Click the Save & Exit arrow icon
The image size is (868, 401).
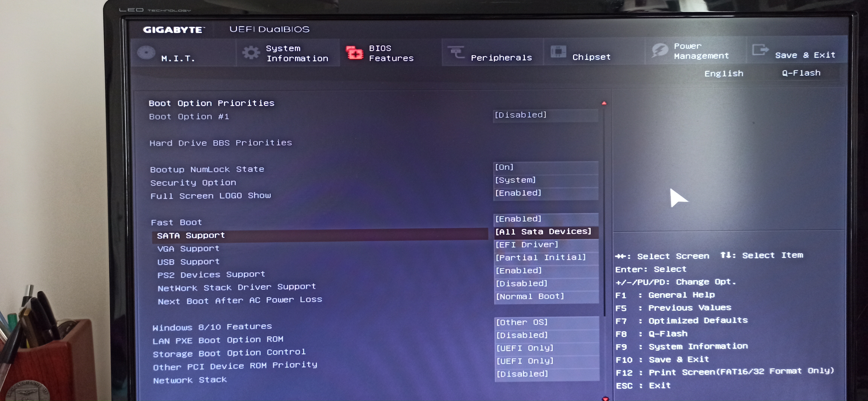coord(760,50)
